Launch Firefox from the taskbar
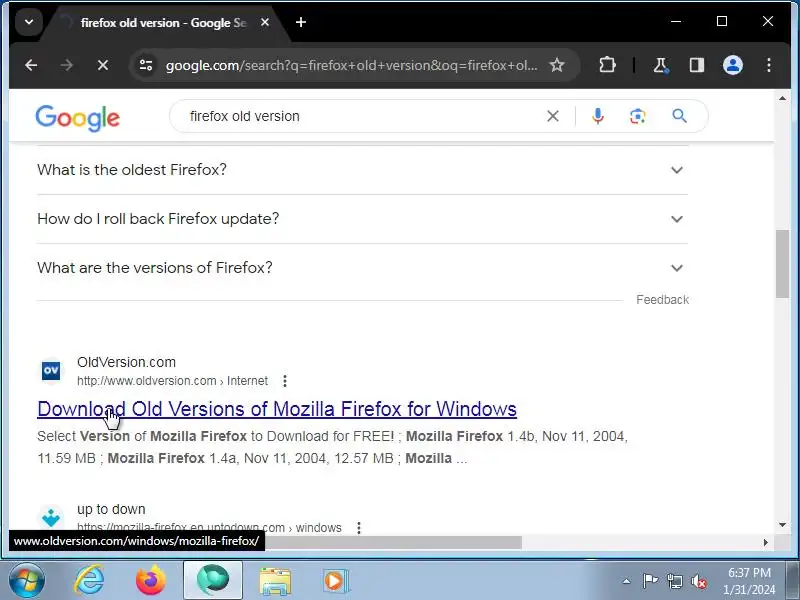The width and height of the screenshot is (800, 600). coord(151,581)
